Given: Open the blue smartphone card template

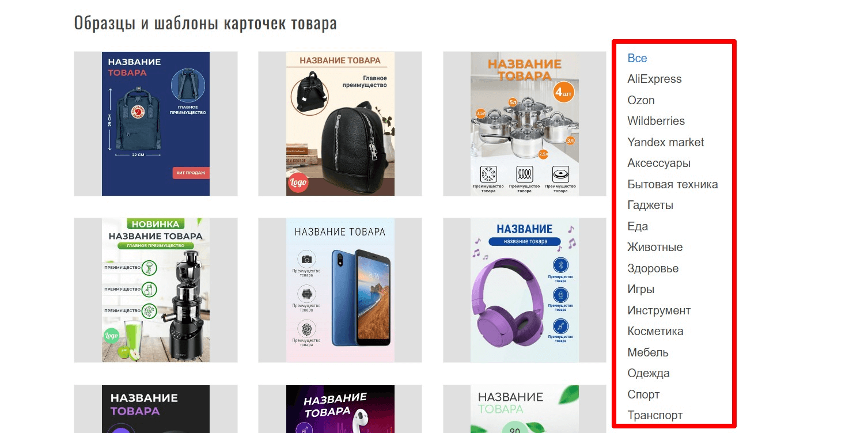Looking at the screenshot, I should 340,290.
